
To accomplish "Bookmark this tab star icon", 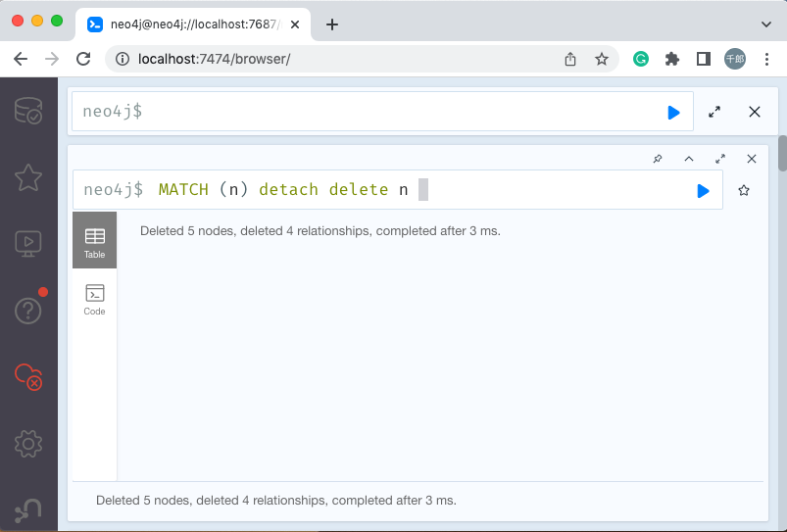I will (602, 59).
